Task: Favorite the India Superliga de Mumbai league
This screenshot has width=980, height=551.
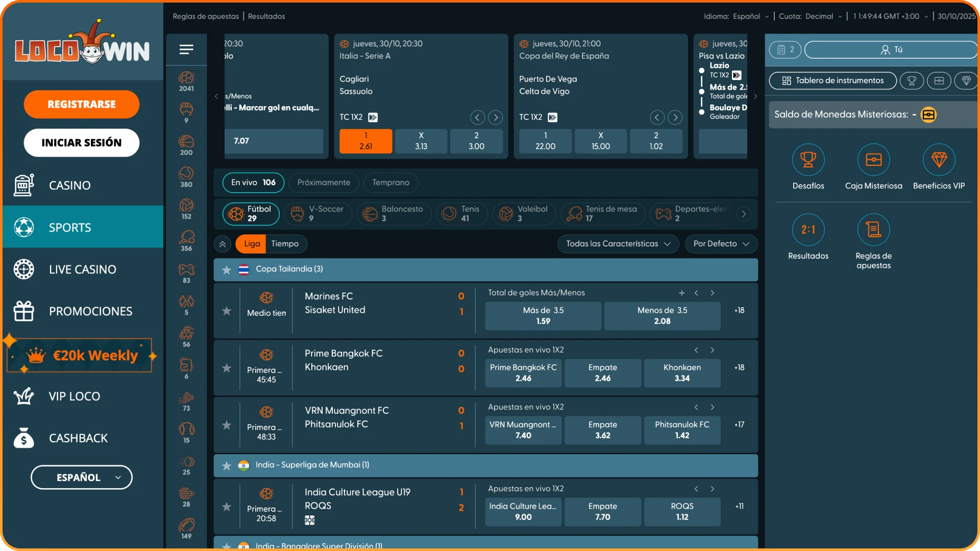Action: coord(227,465)
